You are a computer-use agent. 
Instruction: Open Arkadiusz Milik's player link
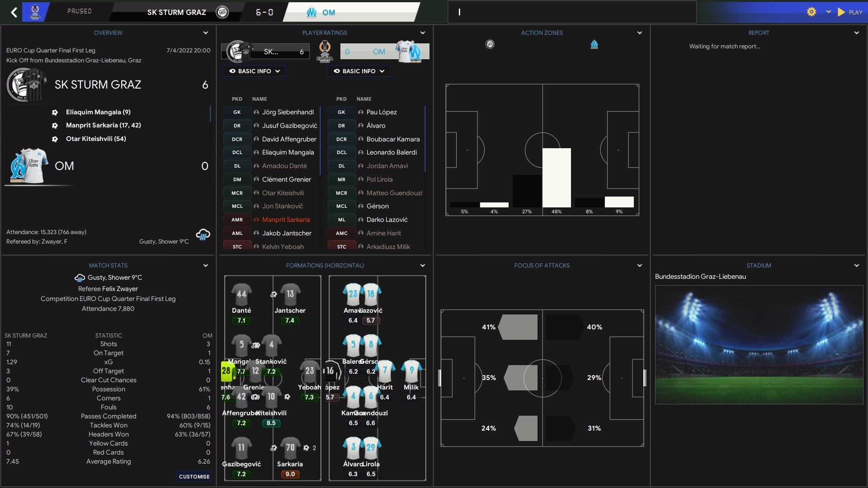[x=388, y=247]
